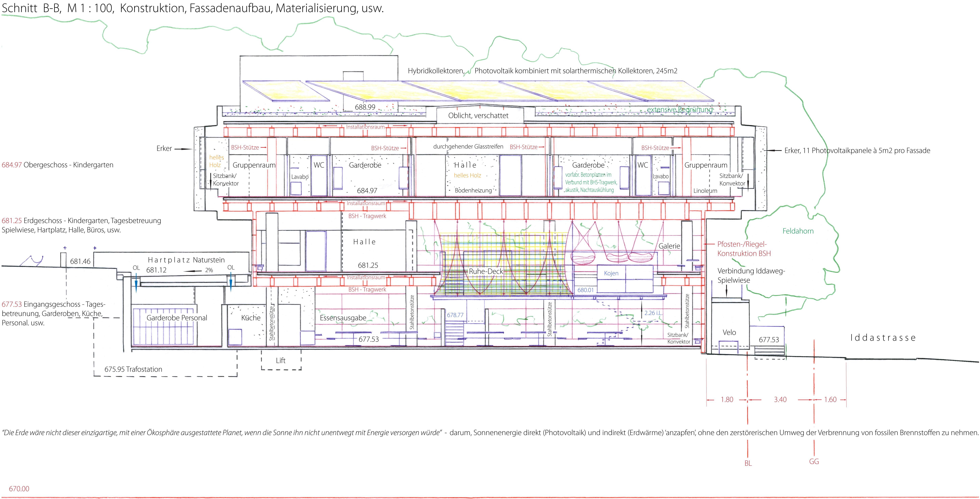980x499 pixels.
Task: Click the 'Hybridkollektoren' roof annotation
Action: click(436, 71)
